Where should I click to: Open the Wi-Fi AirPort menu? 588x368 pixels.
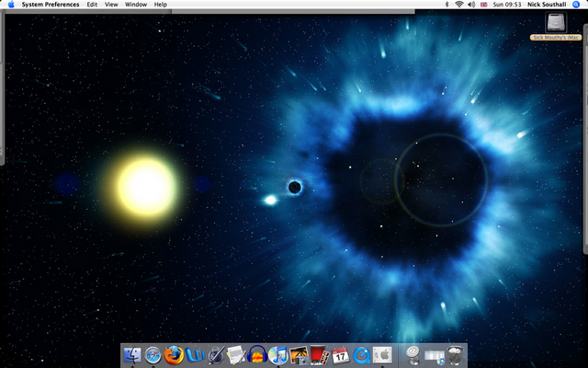pos(459,5)
